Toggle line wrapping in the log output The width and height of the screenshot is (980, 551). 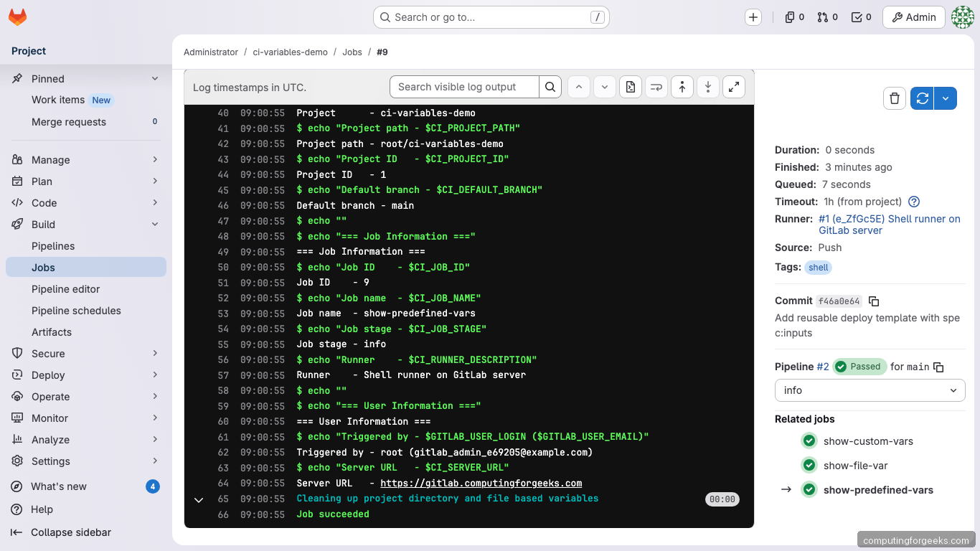point(656,86)
